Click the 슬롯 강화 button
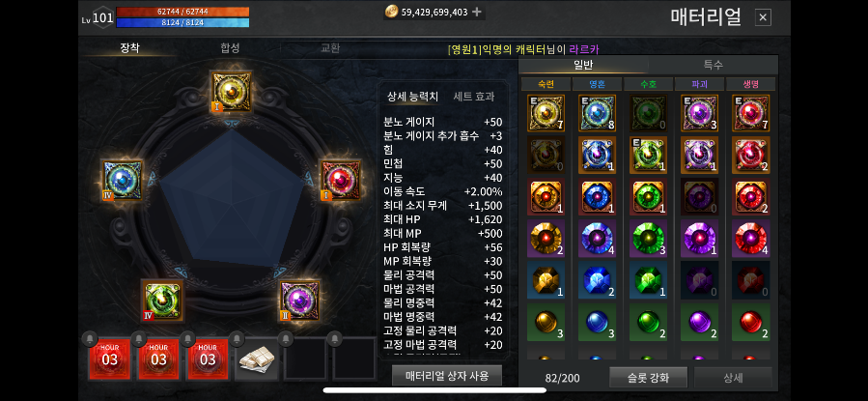 click(x=649, y=378)
